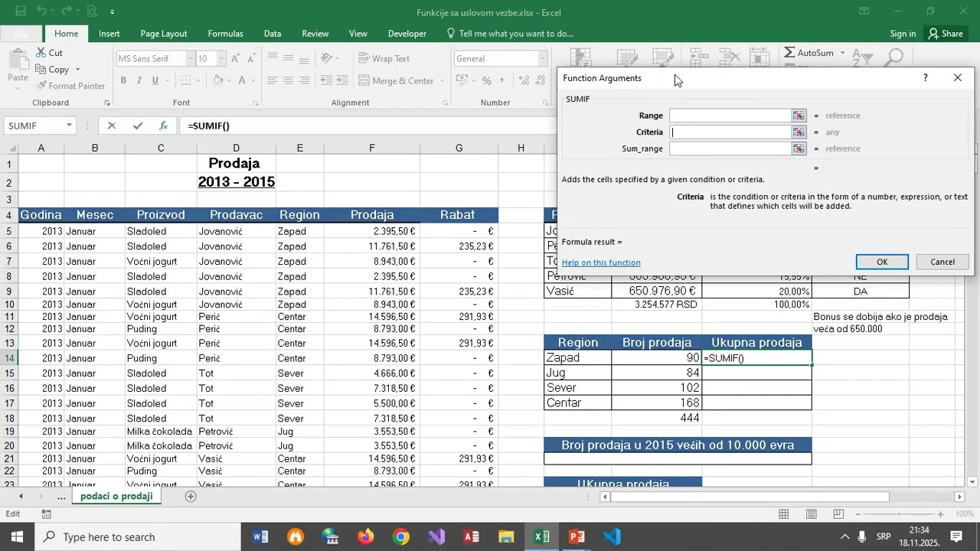Cancel formula entry with X icon
980x551 pixels.
click(x=111, y=126)
